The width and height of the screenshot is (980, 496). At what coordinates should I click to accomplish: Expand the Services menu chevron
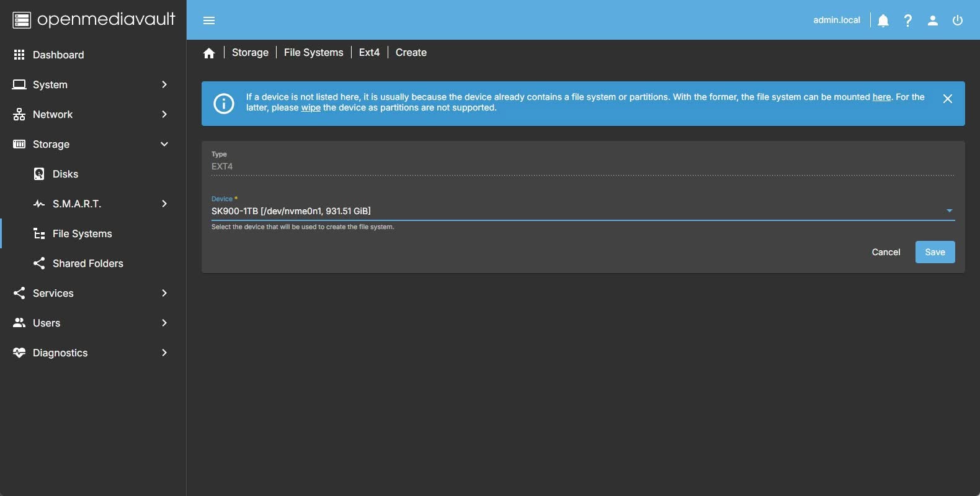coord(164,293)
